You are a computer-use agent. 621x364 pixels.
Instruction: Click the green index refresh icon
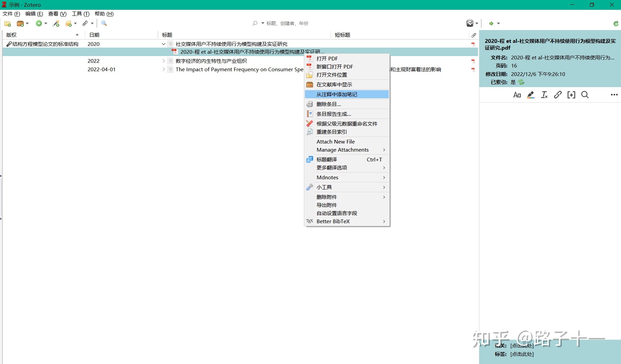[x=521, y=82]
